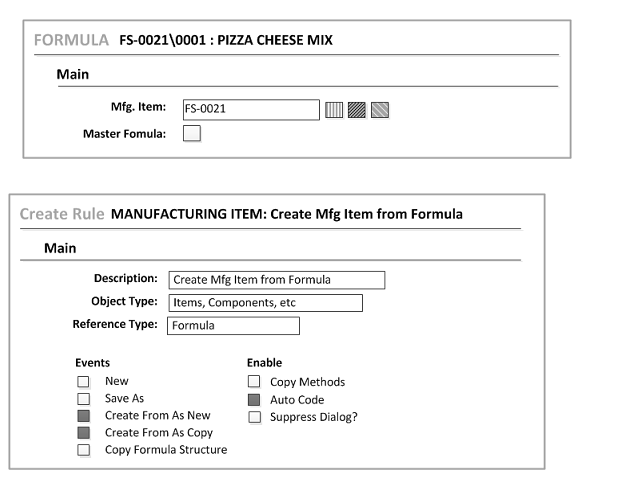Check the Save As event checkbox

point(84,398)
